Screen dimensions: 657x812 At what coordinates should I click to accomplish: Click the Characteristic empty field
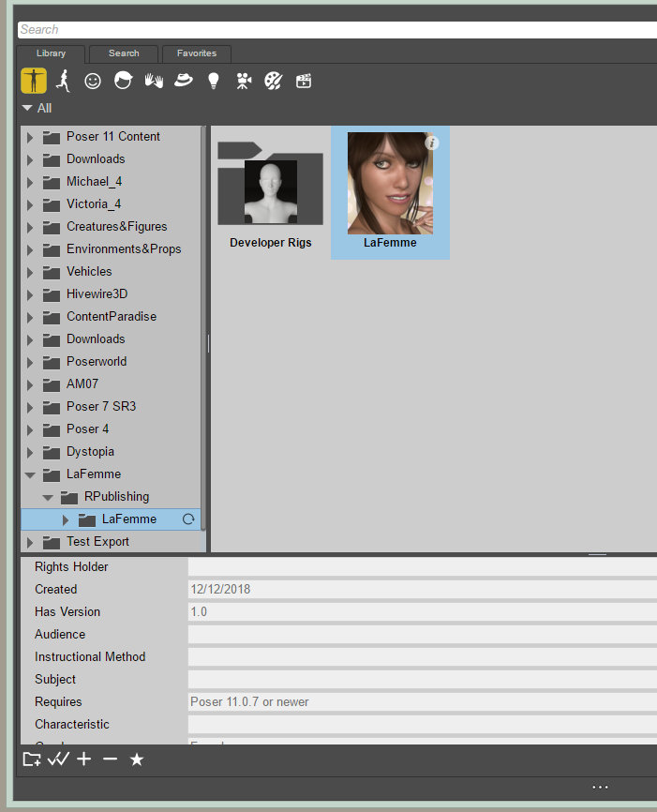point(423,725)
